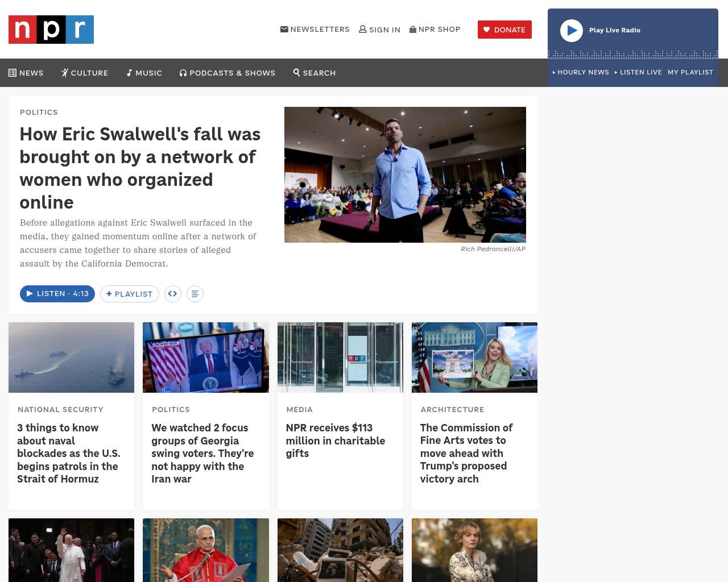Click the red Donate heart button
Screen dimensions: 728x582
504,30
